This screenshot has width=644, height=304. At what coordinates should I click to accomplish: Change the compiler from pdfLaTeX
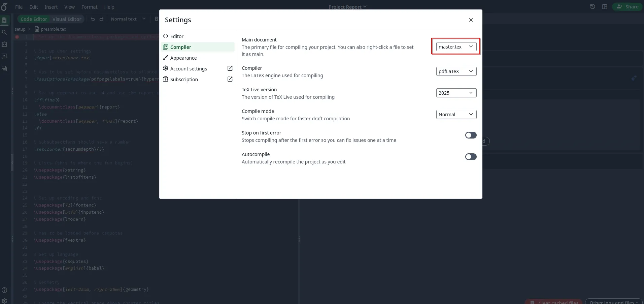(x=456, y=71)
